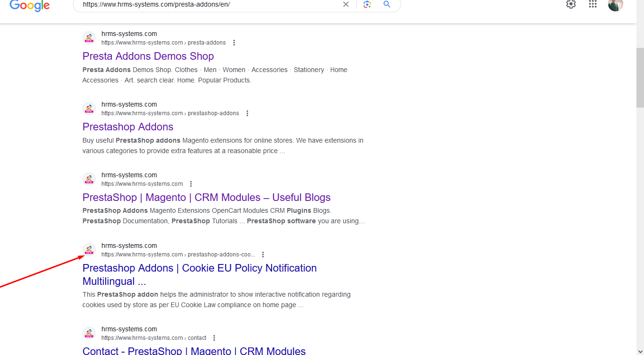Click URL text ending in prestashop-addons-coo...

tap(178, 255)
